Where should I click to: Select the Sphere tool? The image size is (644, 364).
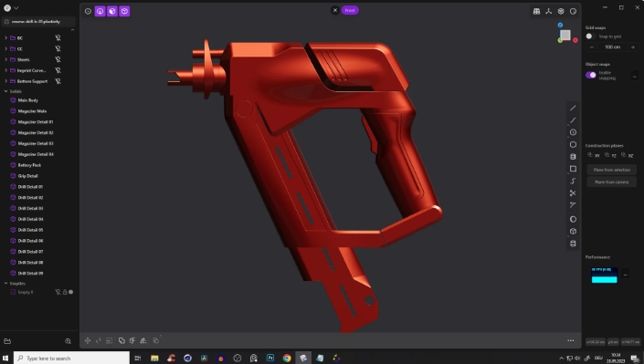(x=573, y=219)
